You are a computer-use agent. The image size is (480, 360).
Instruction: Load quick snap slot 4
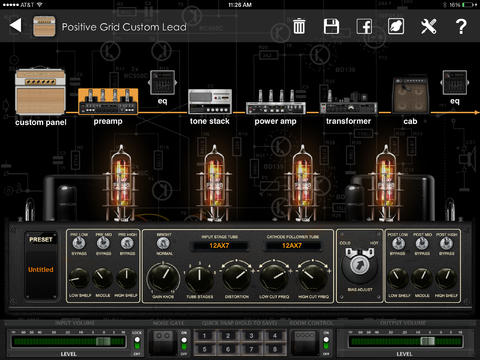[x=275, y=336]
